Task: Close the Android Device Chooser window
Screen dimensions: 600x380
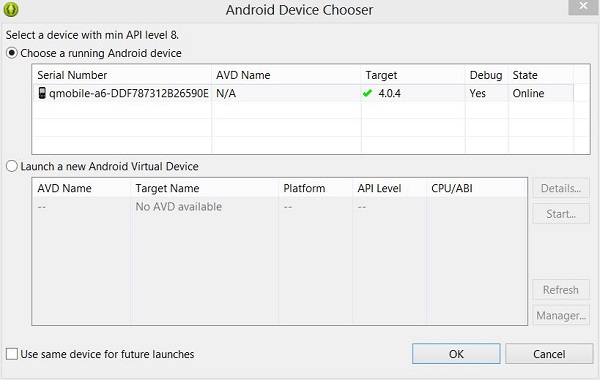Action: coord(583,7)
